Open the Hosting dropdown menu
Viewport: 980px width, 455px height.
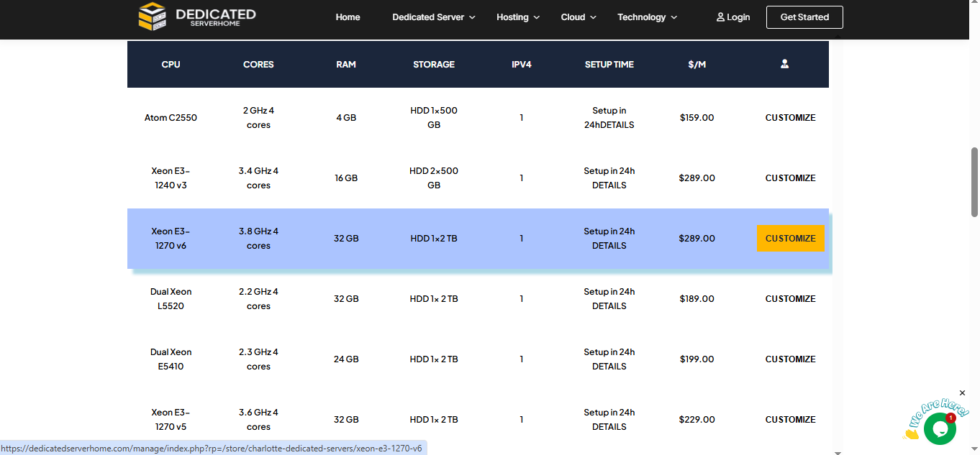tap(518, 17)
